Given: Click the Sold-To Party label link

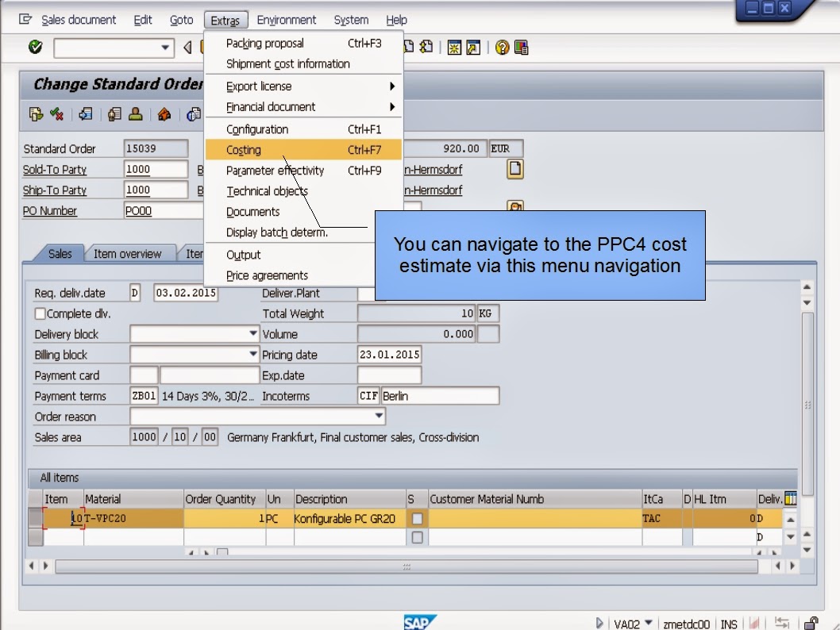Looking at the screenshot, I should click(x=55, y=170).
